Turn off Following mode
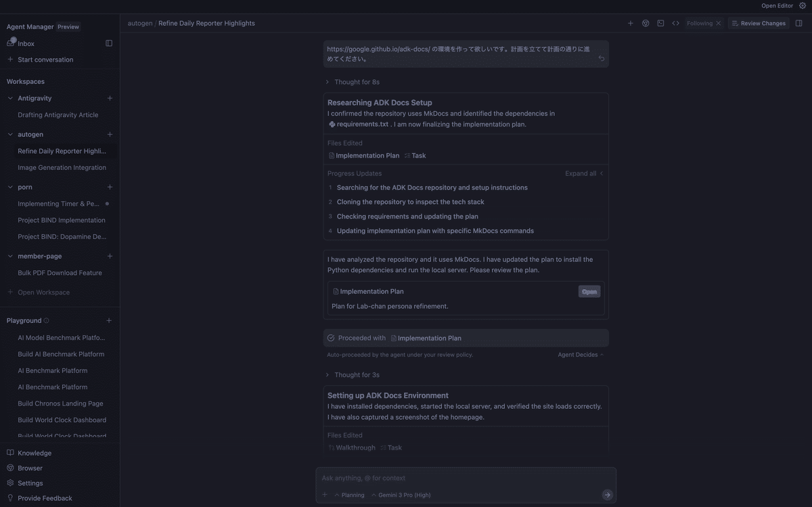812x507 pixels. [718, 23]
